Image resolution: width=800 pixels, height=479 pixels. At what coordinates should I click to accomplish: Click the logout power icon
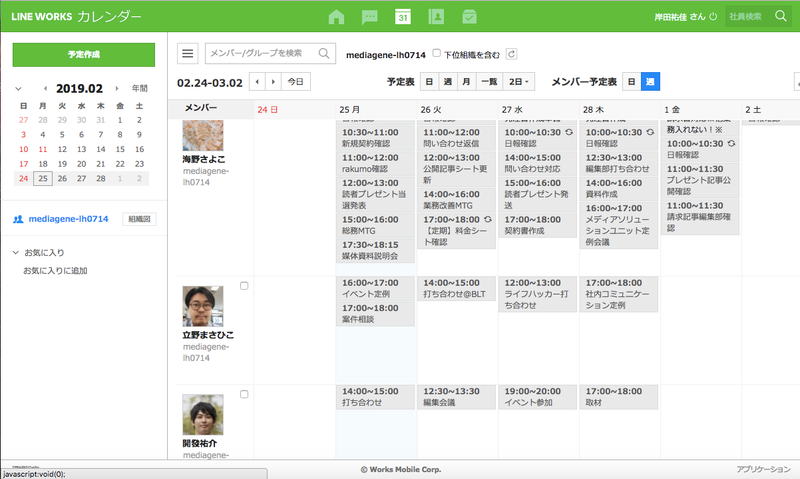(713, 17)
